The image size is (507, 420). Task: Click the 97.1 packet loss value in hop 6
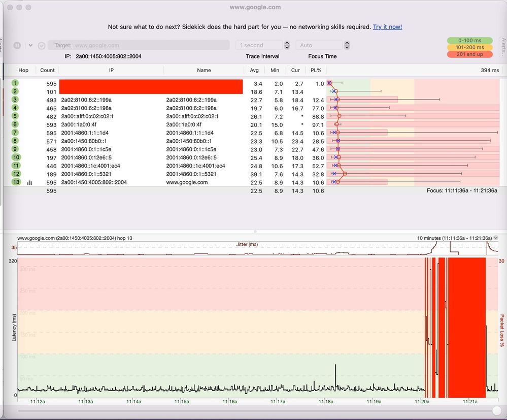pyautogui.click(x=318, y=125)
